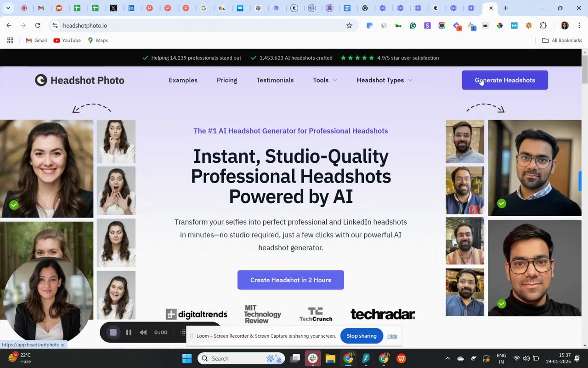Screen dimensions: 588x368
Task: Open the Chrome profile avatar
Action: [565, 25]
